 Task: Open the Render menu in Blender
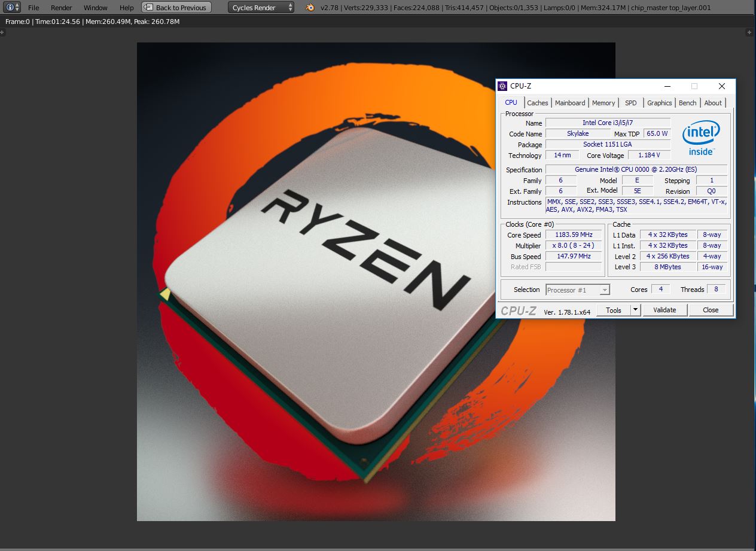click(61, 8)
